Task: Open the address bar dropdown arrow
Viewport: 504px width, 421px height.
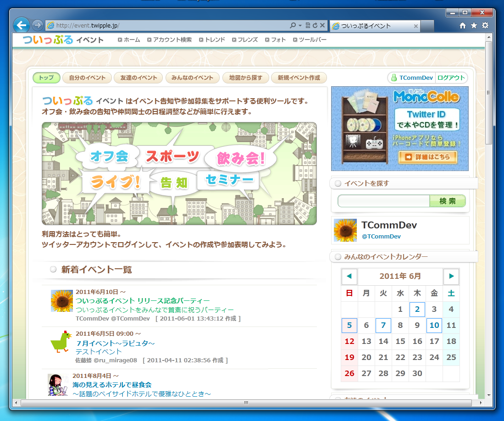Action: [x=300, y=25]
